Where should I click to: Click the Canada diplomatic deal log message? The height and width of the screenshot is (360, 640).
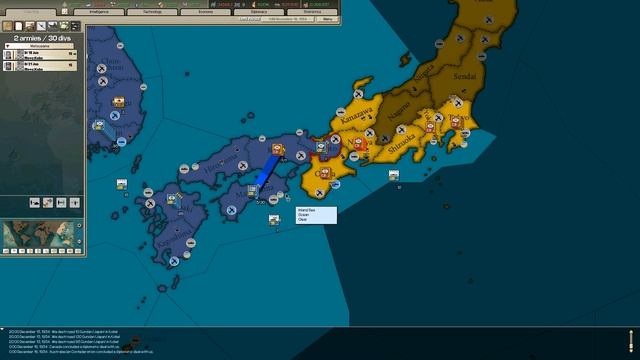pyautogui.click(x=64, y=347)
